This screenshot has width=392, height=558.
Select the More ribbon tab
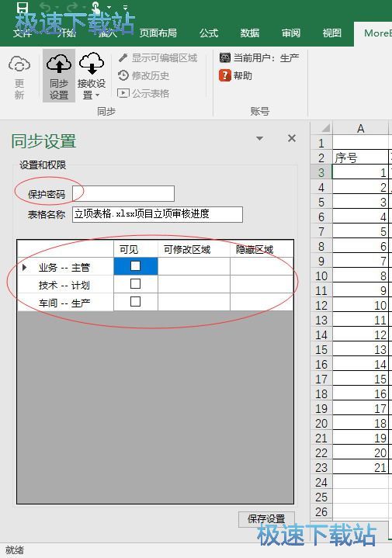(375, 33)
